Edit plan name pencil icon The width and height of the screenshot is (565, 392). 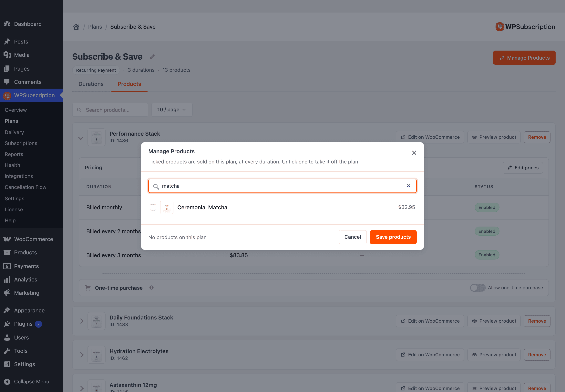(152, 57)
